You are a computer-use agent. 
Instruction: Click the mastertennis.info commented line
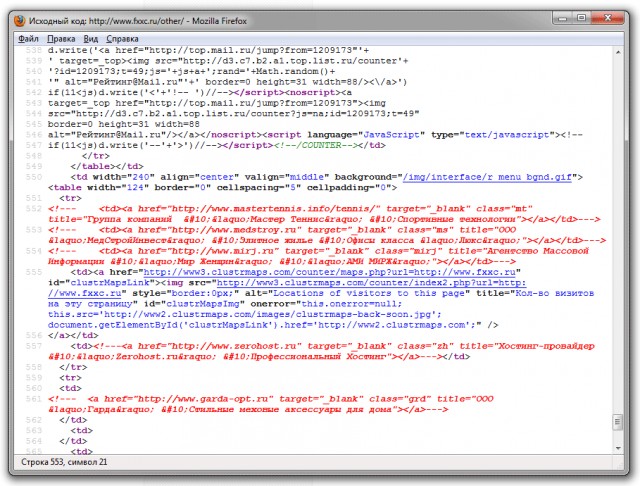tap(324, 214)
